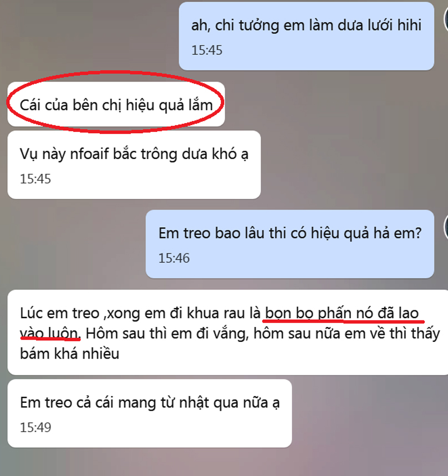
Task: Click the empty chat background below last message
Action: coord(224,462)
